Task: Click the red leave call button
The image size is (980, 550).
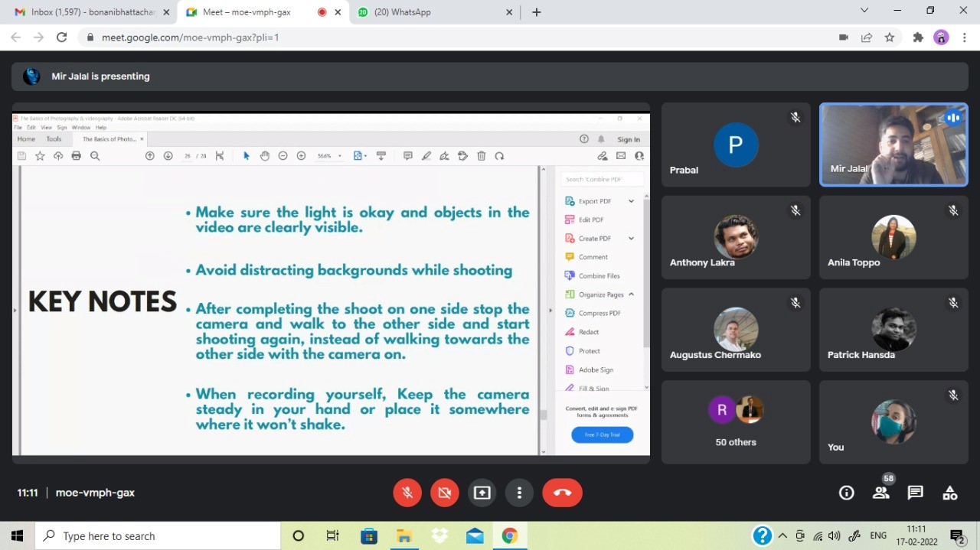Action: pyautogui.click(x=562, y=493)
